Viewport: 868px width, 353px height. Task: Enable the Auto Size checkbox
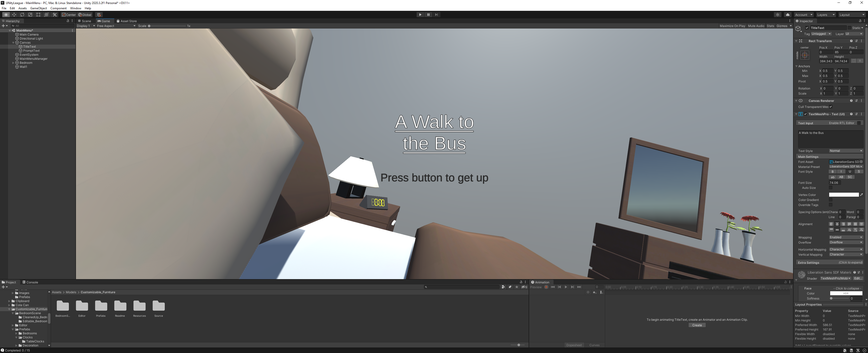coord(831,188)
